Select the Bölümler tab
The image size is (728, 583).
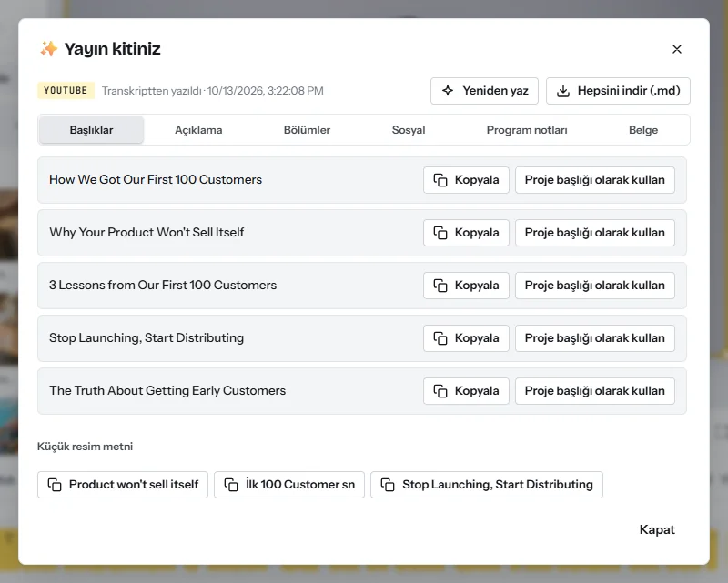pyautogui.click(x=307, y=130)
